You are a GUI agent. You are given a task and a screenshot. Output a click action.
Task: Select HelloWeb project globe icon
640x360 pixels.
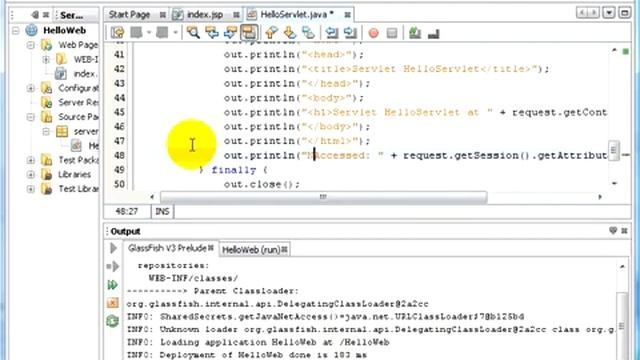coord(31,30)
